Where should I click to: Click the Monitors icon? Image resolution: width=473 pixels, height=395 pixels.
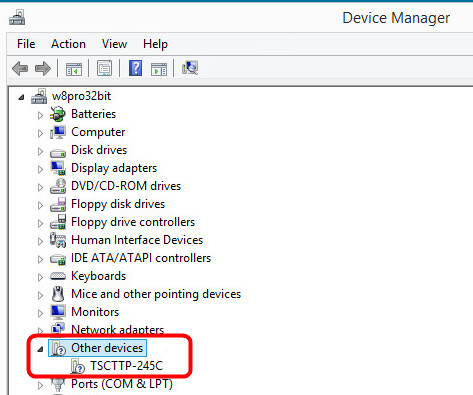pyautogui.click(x=58, y=312)
